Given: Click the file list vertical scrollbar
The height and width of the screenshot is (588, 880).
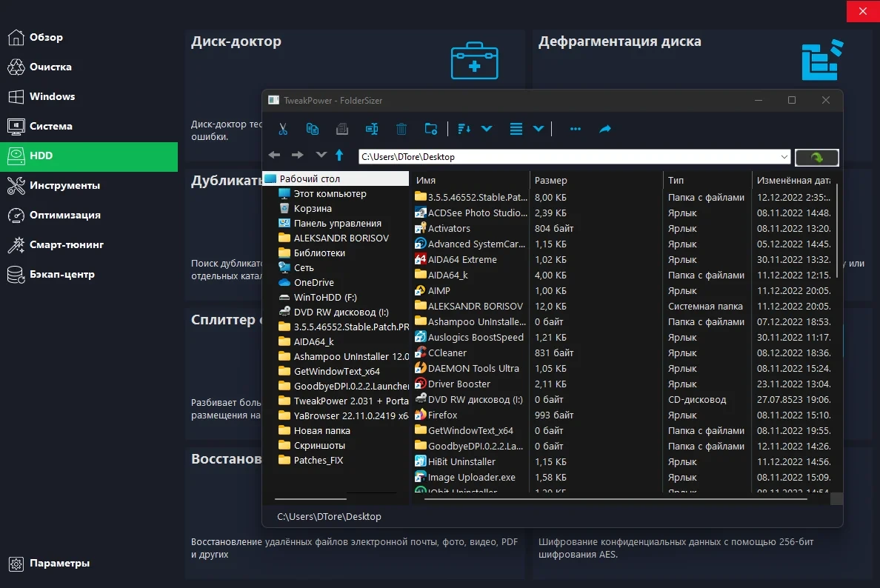Looking at the screenshot, I should pyautogui.click(x=837, y=230).
